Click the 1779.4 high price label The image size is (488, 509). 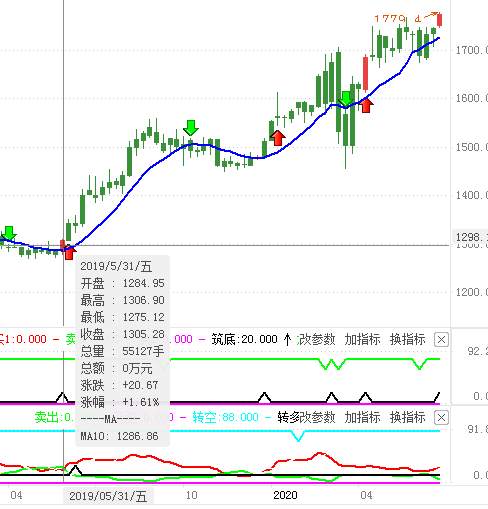click(x=398, y=19)
